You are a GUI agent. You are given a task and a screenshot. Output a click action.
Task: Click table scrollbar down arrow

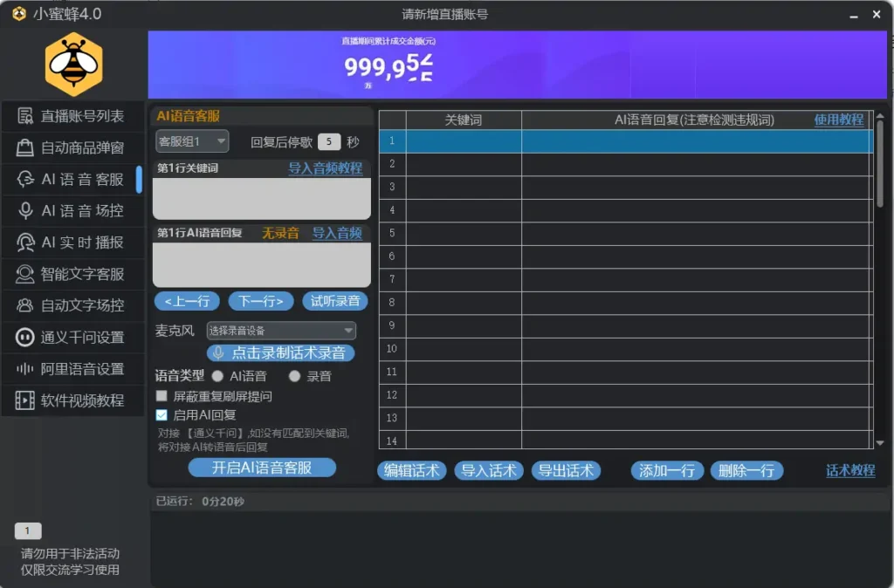[x=880, y=442]
